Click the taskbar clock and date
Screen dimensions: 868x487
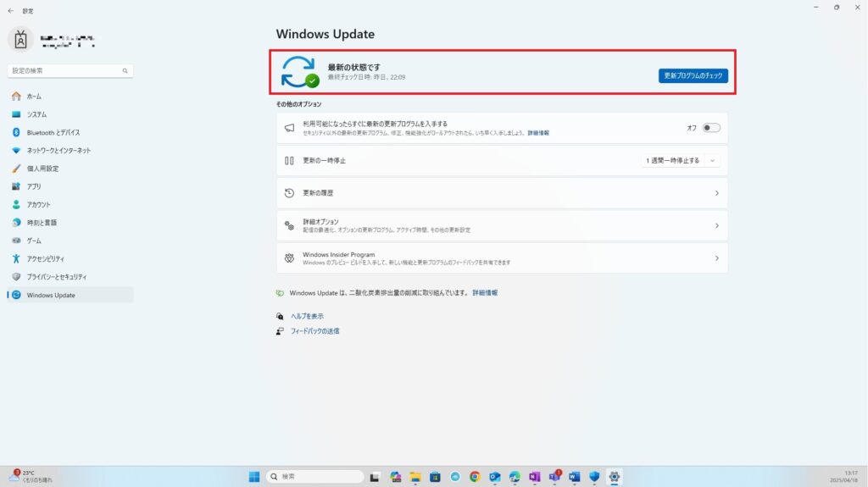(x=843, y=477)
